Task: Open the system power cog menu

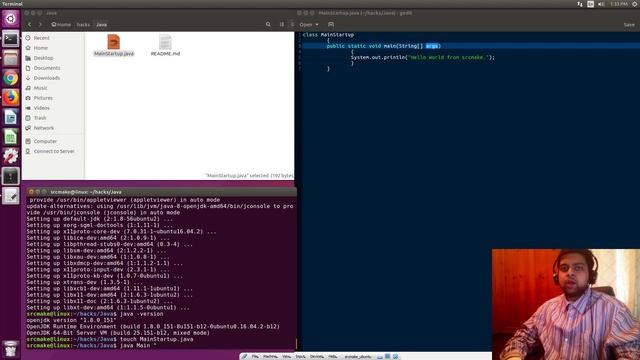Action: pos(635,4)
